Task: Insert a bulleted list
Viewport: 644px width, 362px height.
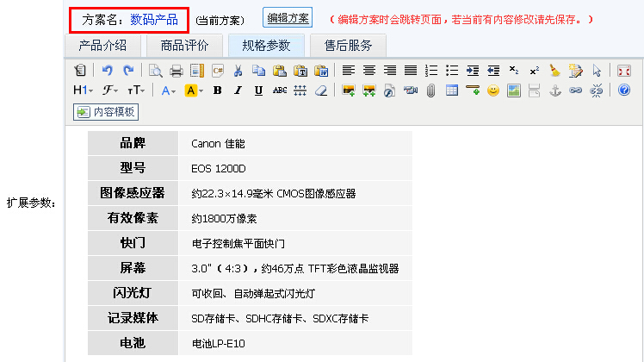Action: tap(452, 71)
